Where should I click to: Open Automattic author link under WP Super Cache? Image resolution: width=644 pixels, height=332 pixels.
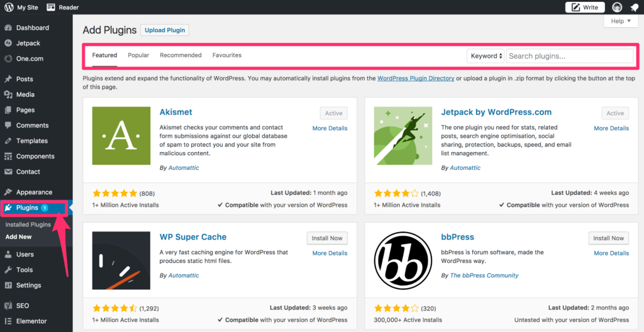point(184,275)
